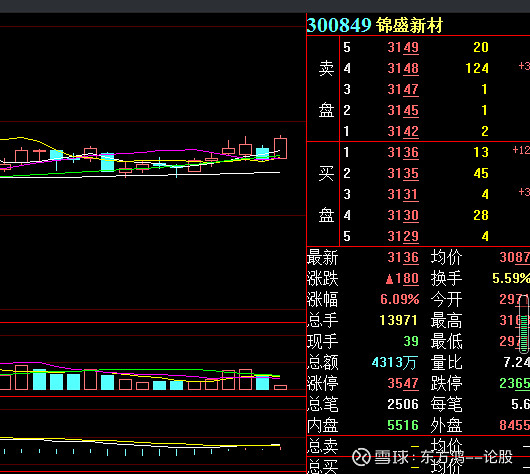Click the 最高 label

click(x=446, y=321)
